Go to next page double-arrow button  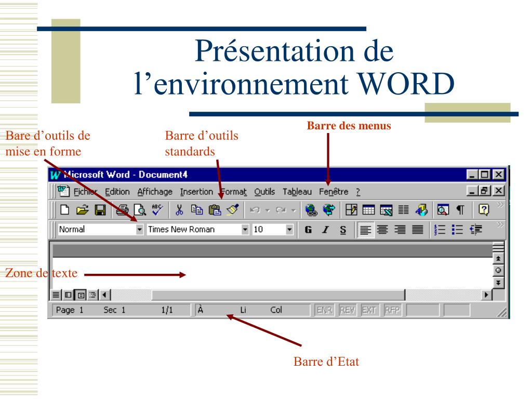tap(498, 283)
